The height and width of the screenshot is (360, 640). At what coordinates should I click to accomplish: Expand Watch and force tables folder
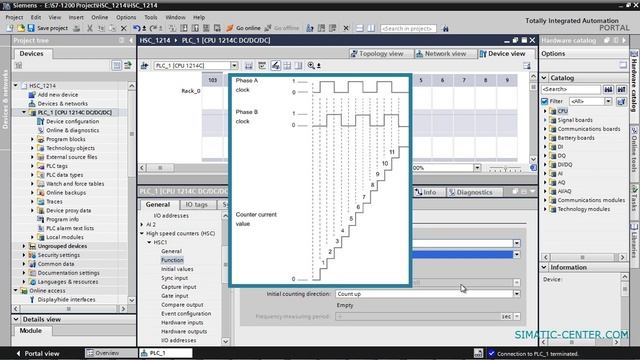pyautogui.click(x=33, y=184)
